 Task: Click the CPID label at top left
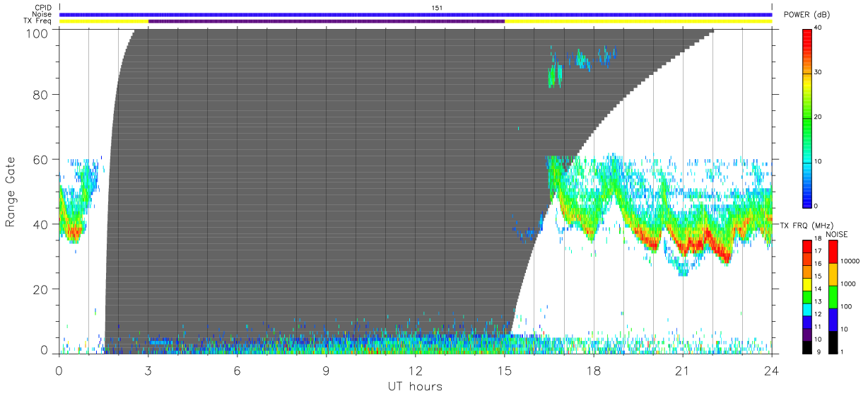coord(43,8)
